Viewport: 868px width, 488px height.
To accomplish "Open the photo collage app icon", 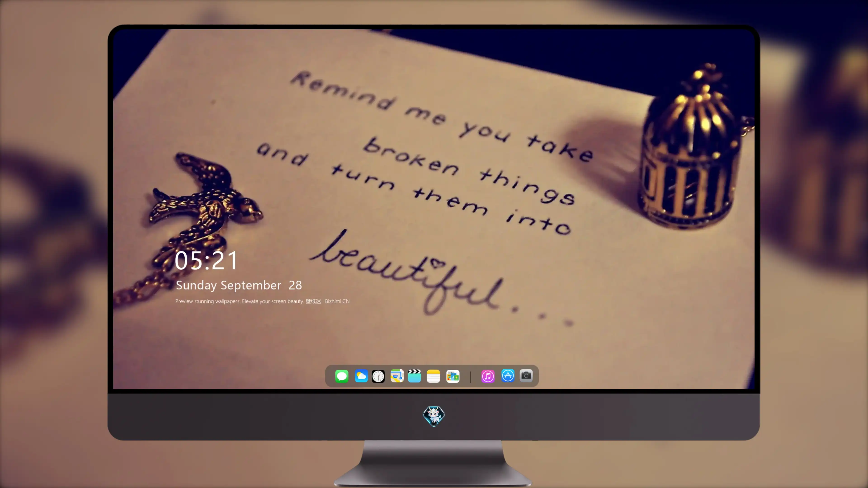I will [453, 376].
